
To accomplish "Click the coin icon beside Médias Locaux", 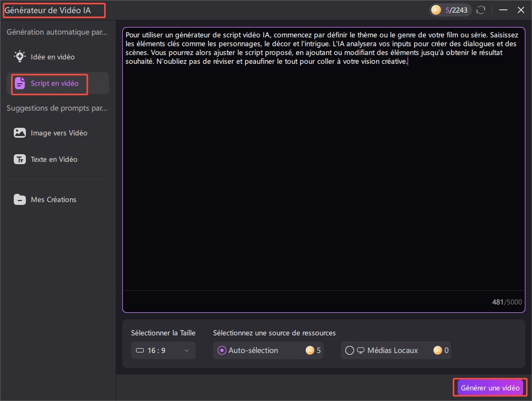I will [438, 350].
